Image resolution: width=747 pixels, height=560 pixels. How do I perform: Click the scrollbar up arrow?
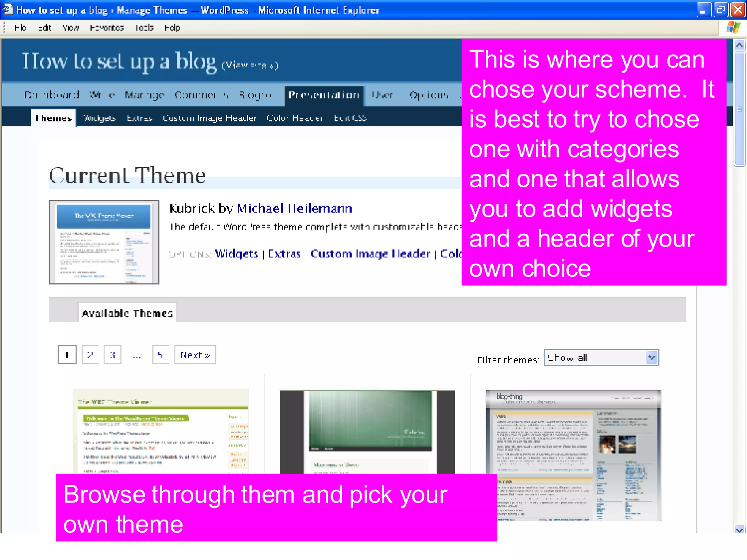point(739,45)
